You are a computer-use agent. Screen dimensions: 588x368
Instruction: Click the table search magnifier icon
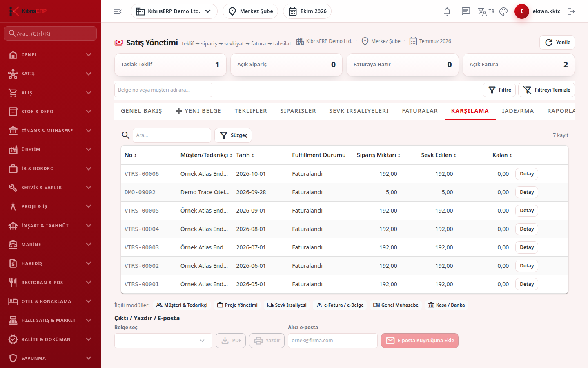click(x=126, y=135)
